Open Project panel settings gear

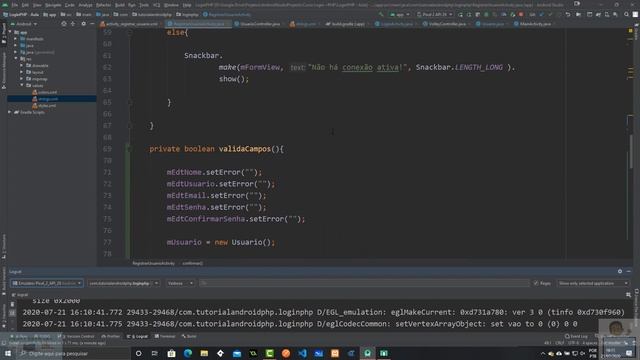[83, 24]
